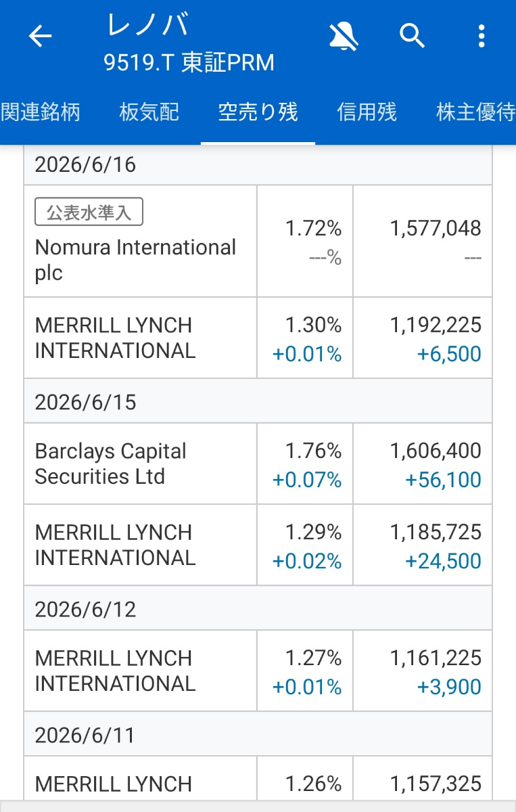Tap the MERRILL LYNCH row under 2026/6/12
The width and height of the screenshot is (516, 812).
click(x=258, y=671)
